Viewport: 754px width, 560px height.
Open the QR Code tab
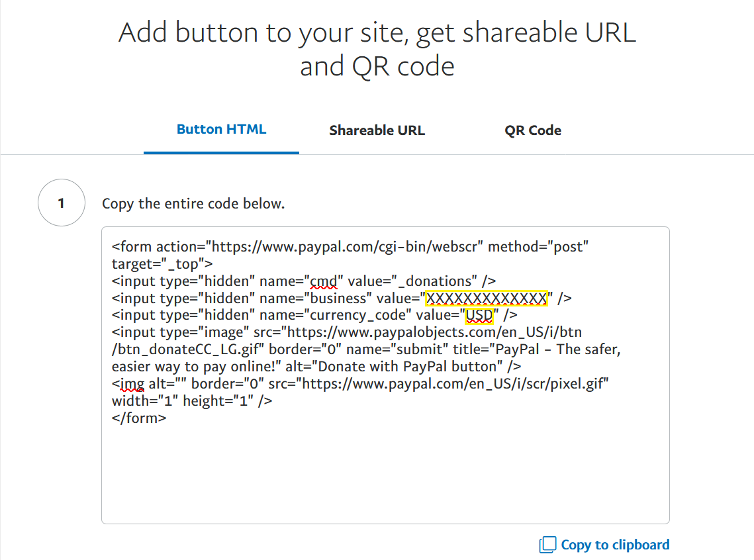(x=533, y=130)
